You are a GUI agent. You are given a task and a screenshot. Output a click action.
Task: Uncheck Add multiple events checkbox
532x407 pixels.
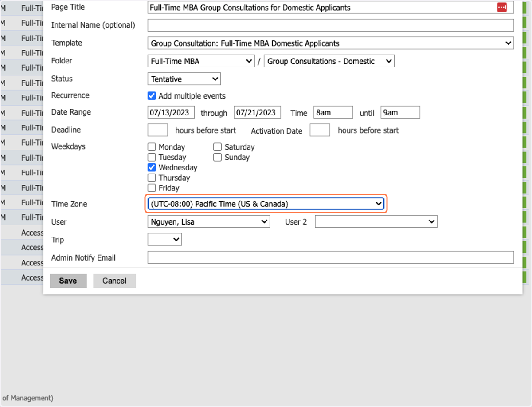[152, 96]
